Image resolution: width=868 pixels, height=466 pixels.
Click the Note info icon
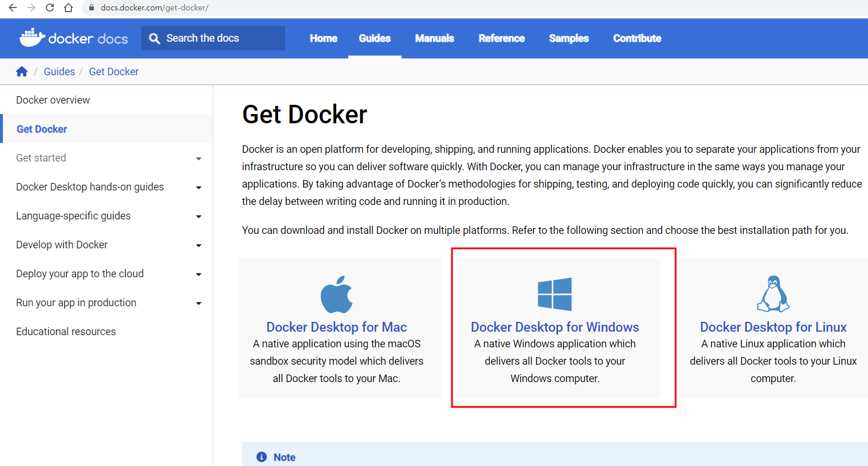click(x=261, y=457)
